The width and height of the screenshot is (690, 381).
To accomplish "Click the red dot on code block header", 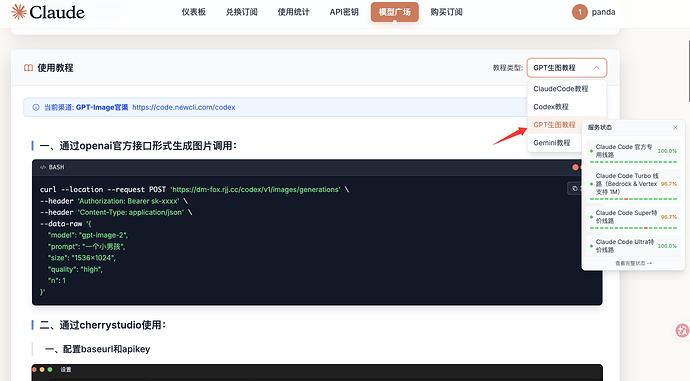I will point(575,167).
